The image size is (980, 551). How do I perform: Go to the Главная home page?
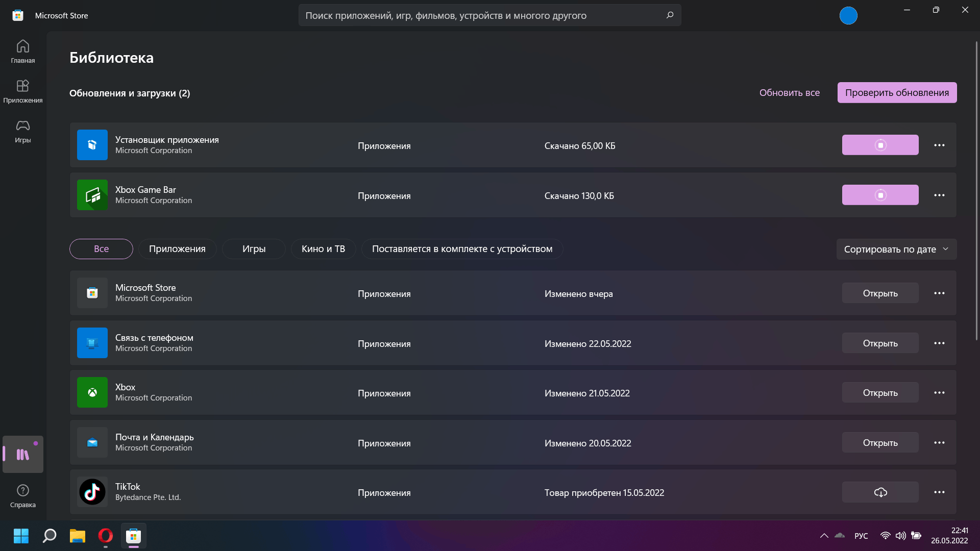(22, 52)
